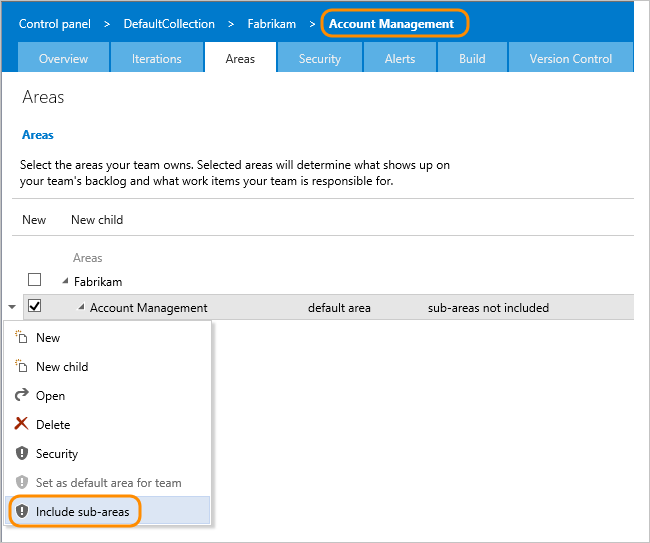650x543 pixels.
Task: Select Open in the context menu
Action: (107, 395)
